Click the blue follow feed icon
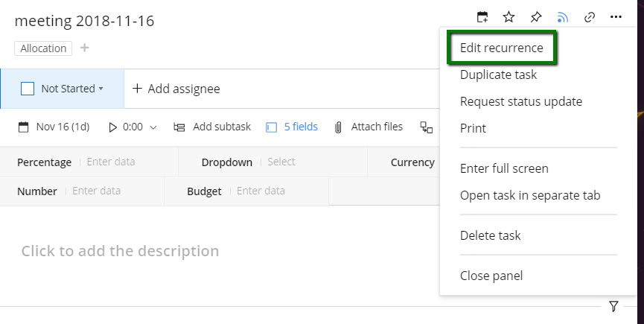Viewport: 644px width, 324px height. pyautogui.click(x=562, y=17)
